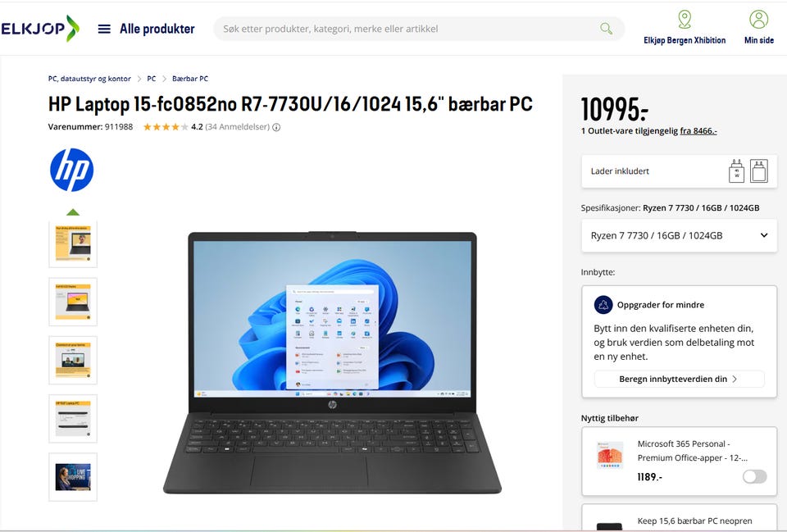
Task: Open the hamburger menu icon
Action: point(104,30)
